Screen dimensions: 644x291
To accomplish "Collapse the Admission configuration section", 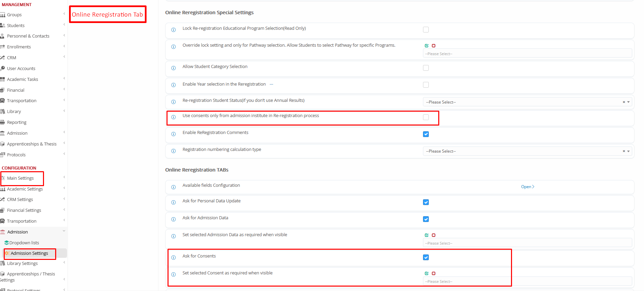I will click(64, 231).
